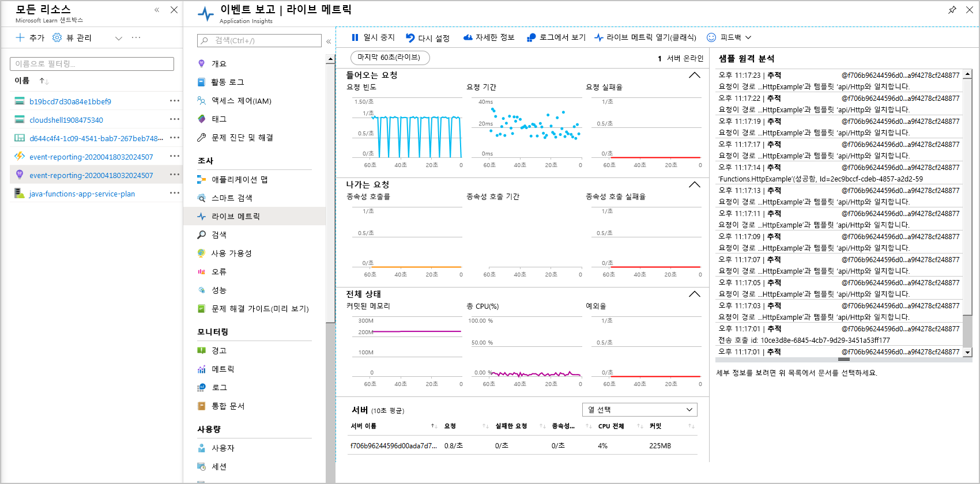The image size is (980, 484).
Task: Click the 추가 add button
Action: point(30,37)
